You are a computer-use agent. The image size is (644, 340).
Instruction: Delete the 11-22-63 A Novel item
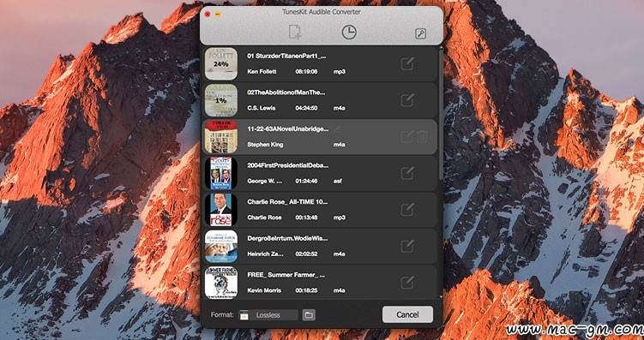422,136
